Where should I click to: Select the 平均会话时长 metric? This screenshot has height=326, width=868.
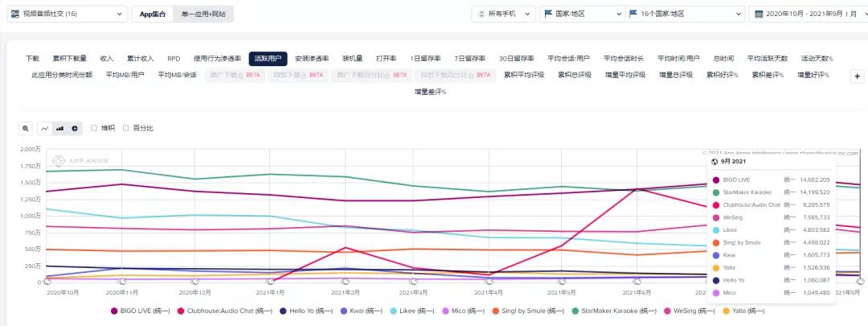click(624, 58)
